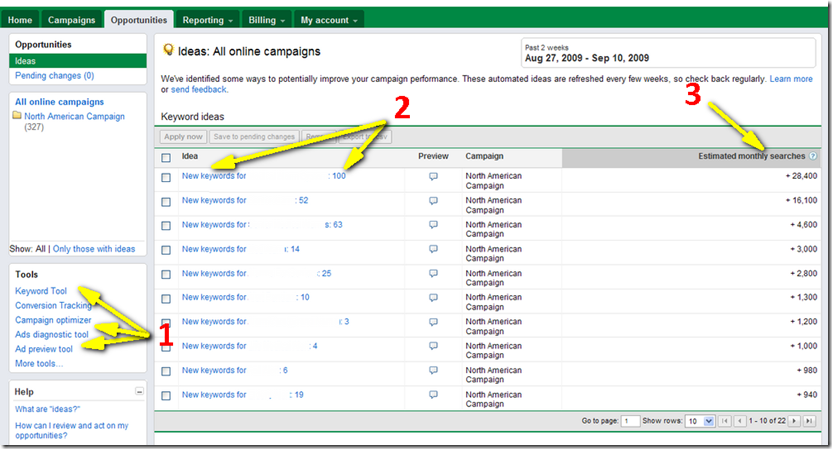Click Save to pending changes button
The image size is (832, 449).
tap(254, 137)
